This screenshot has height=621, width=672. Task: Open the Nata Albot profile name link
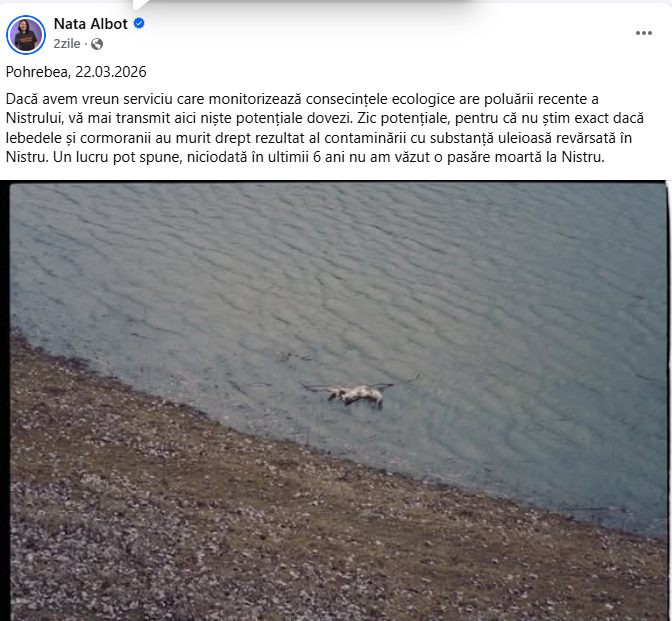[90, 24]
